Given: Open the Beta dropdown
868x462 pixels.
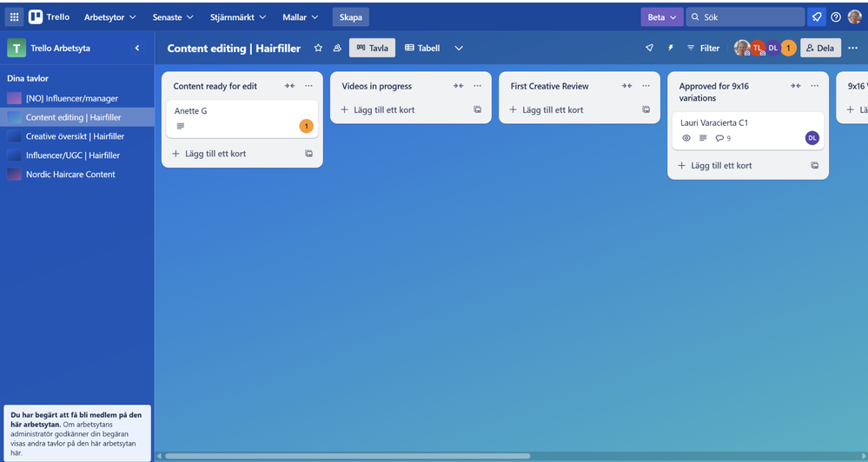Looking at the screenshot, I should [x=662, y=17].
